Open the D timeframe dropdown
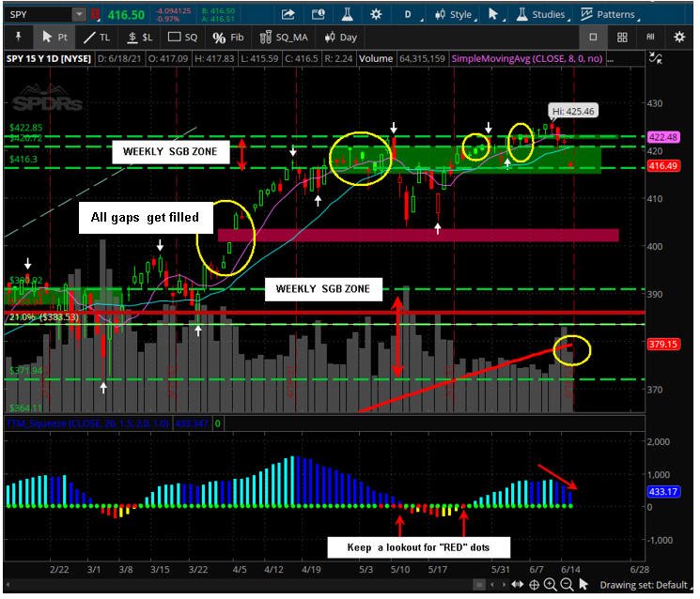 pyautogui.click(x=411, y=15)
